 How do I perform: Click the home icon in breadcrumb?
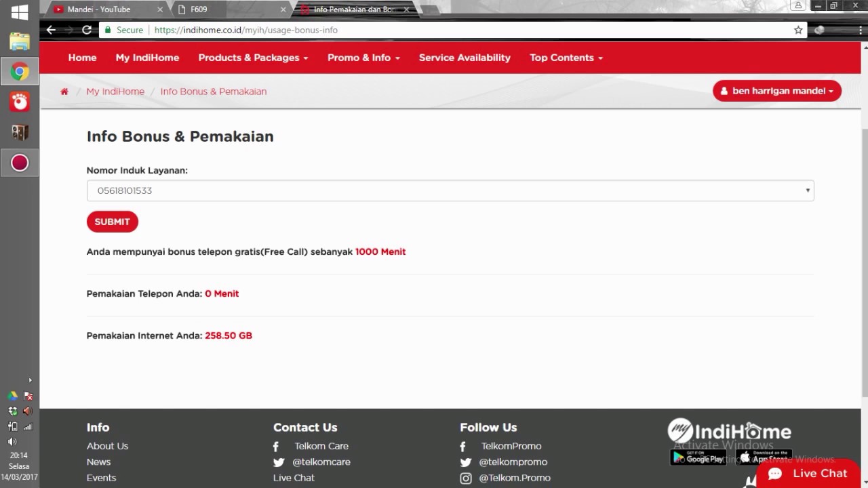tap(64, 91)
